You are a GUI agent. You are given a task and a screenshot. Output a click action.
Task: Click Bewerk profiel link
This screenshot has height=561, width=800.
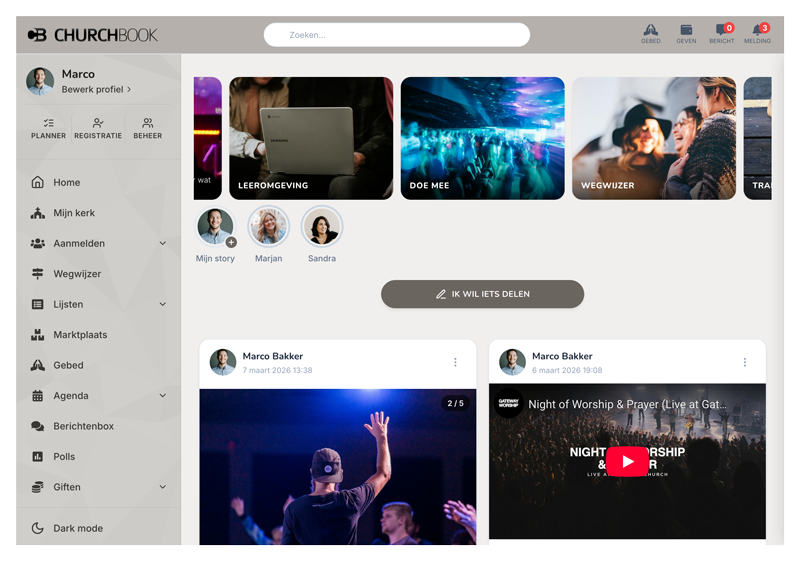(96, 90)
